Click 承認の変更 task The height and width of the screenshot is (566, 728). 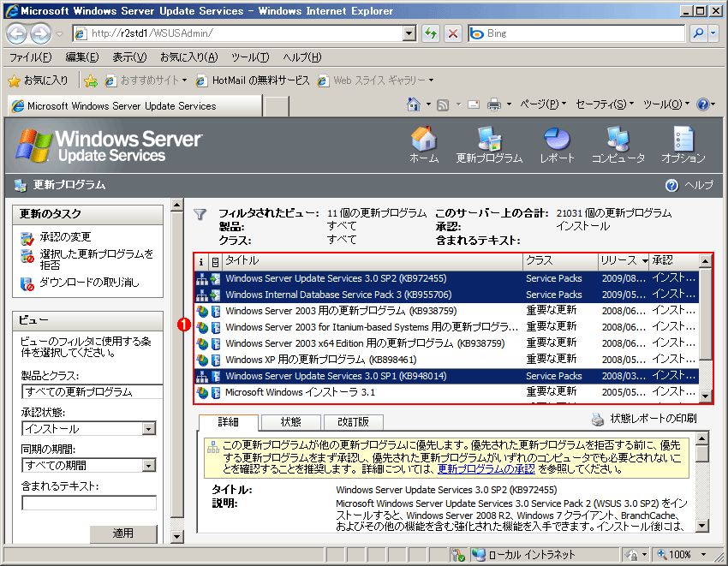pyautogui.click(x=65, y=237)
